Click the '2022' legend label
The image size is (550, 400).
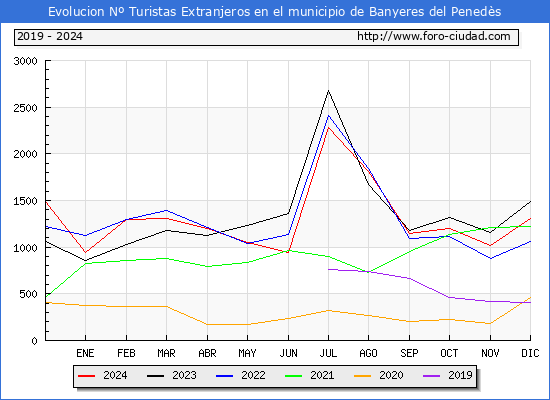click(x=253, y=375)
